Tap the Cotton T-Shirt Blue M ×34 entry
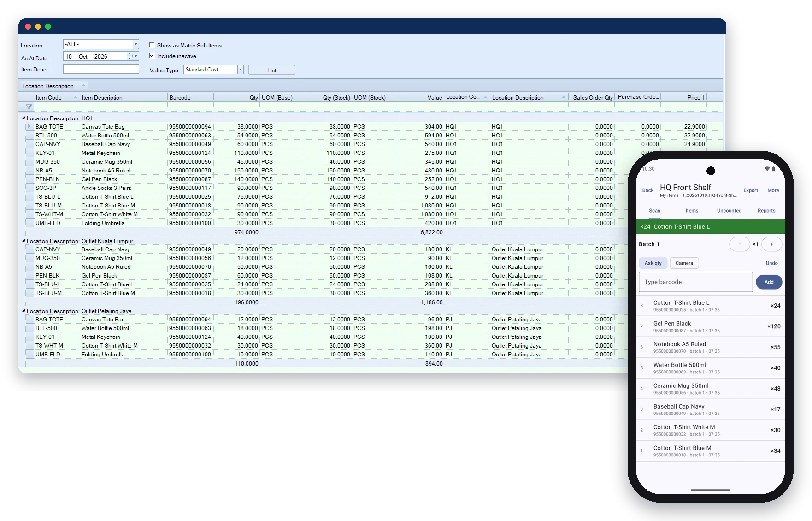This screenshot has height=521, width=812. point(710,451)
